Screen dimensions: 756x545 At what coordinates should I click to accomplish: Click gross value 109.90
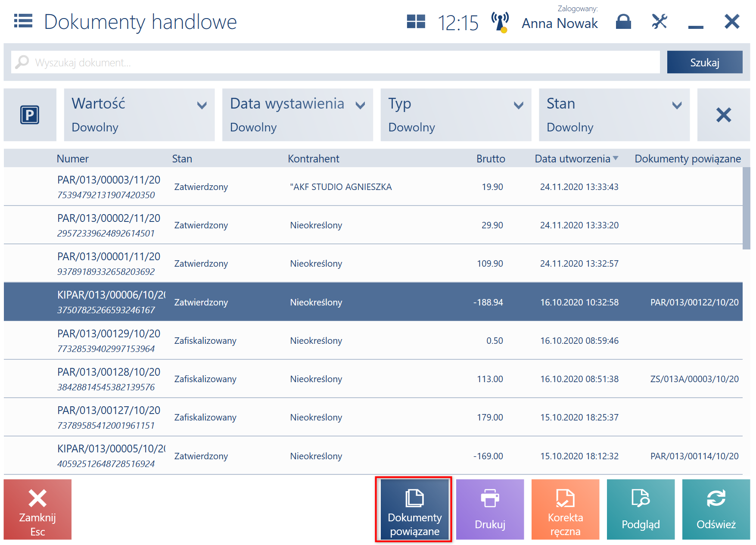[490, 263]
